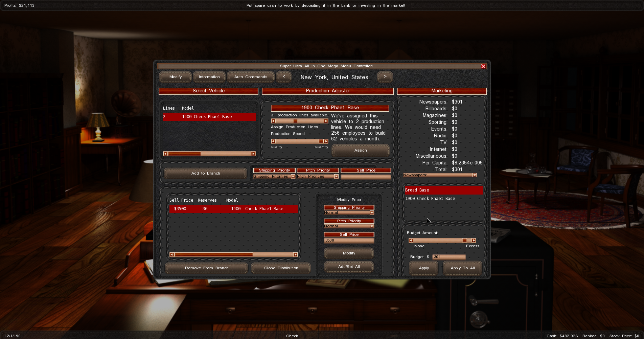The height and width of the screenshot is (339, 644).
Task: Click right arrow on the production lines slider
Action: tap(326, 121)
